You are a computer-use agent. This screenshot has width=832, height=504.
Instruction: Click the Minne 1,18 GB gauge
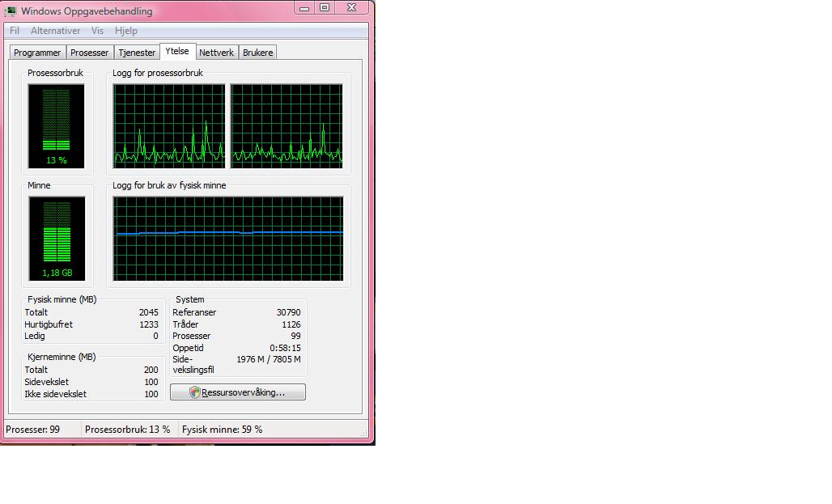coord(57,239)
